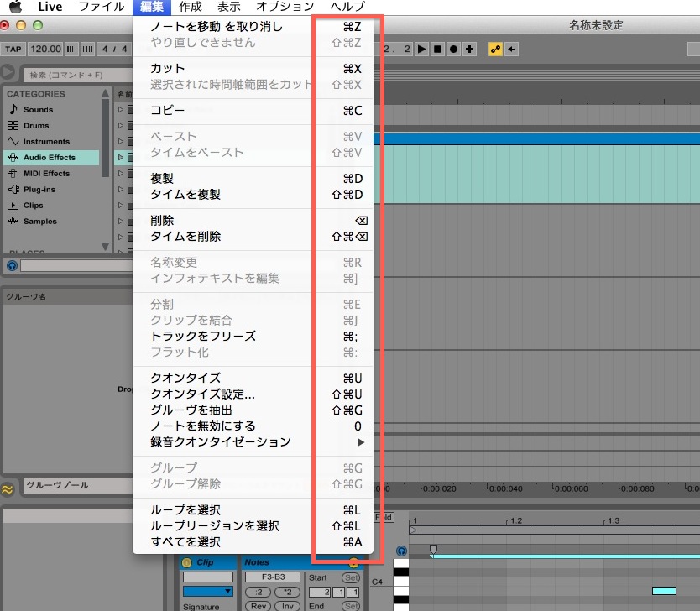Screen dimensions: 700x611
Task: Toggle the browser show/hide round arrow button
Action: pyautogui.click(x=7, y=72)
